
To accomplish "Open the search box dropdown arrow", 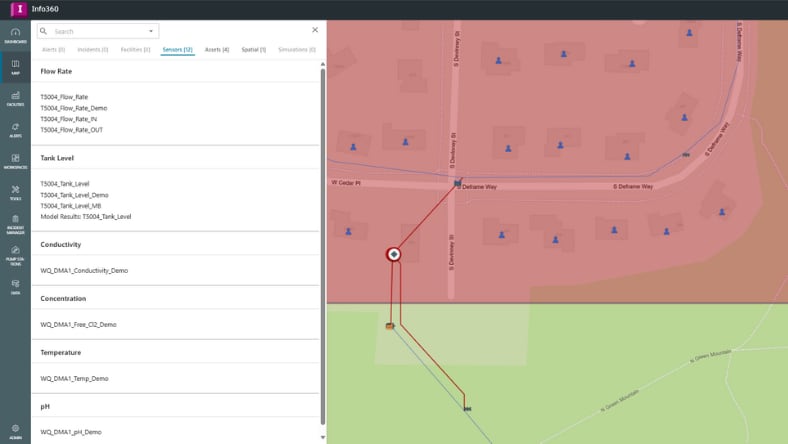I will 151,31.
